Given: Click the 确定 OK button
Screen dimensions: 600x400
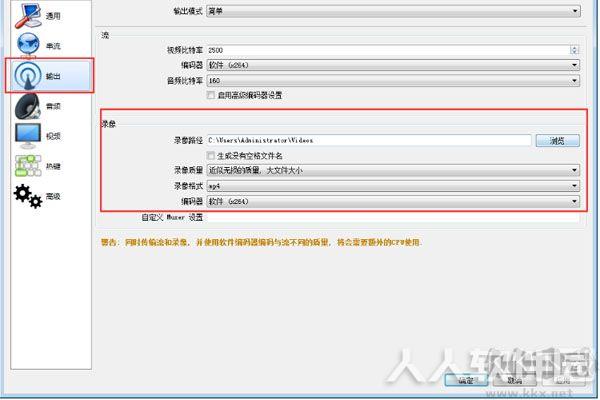Looking at the screenshot, I should (466, 380).
